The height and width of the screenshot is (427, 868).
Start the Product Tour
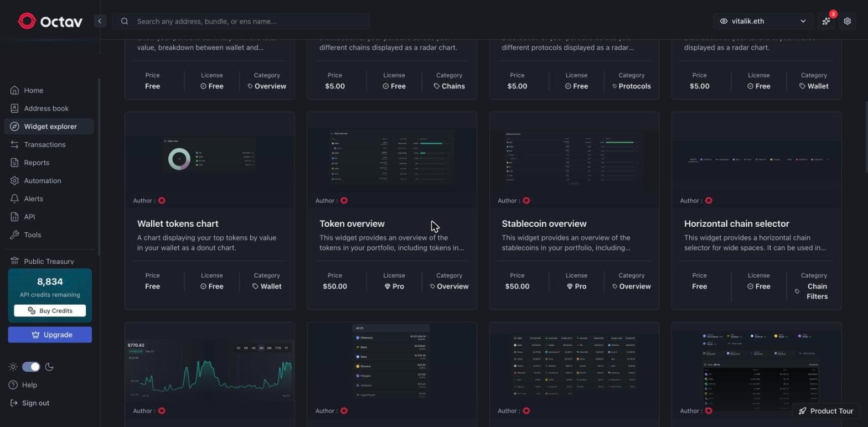coord(826,411)
